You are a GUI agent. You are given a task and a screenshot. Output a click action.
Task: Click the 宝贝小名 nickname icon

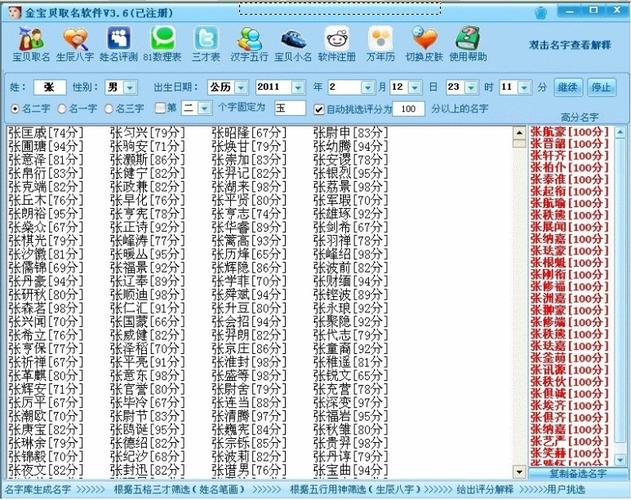click(x=293, y=44)
